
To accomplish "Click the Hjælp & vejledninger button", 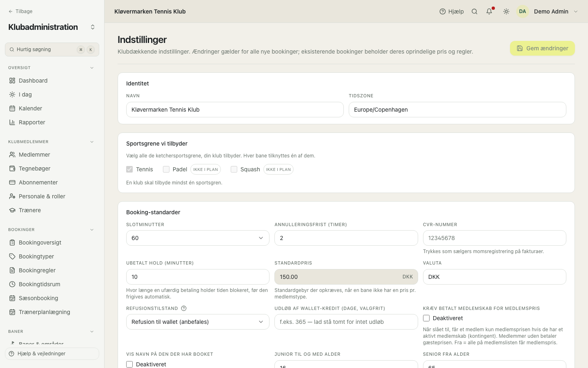I will tap(52, 354).
